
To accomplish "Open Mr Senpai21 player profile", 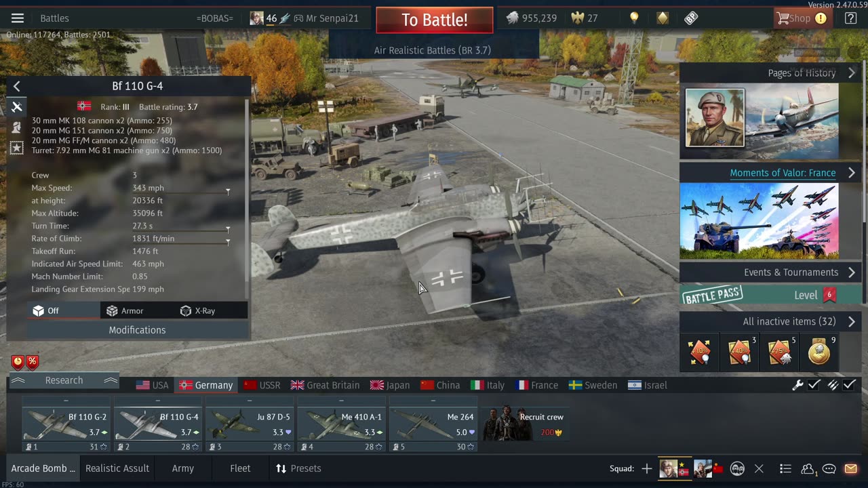I will point(332,18).
